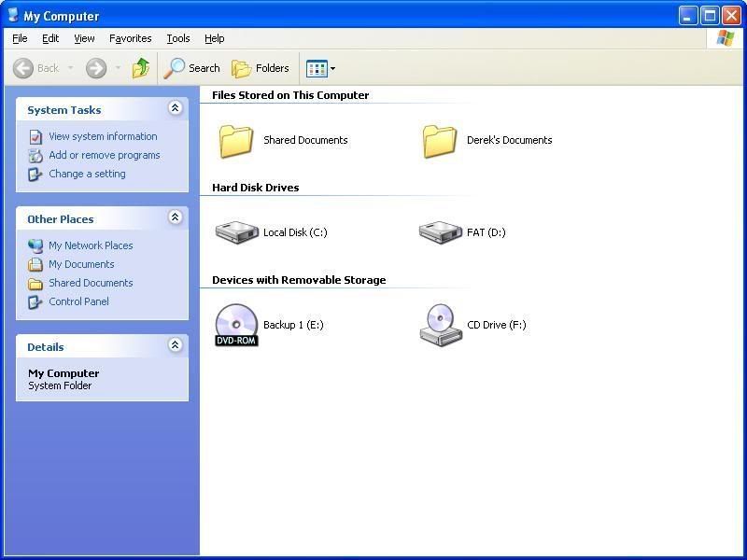Image resolution: width=747 pixels, height=560 pixels.
Task: Open the Tools menu
Action: tap(177, 38)
